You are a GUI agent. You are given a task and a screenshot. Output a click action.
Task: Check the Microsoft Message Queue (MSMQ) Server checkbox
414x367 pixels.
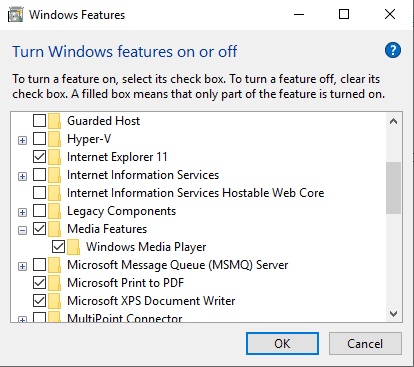point(39,265)
